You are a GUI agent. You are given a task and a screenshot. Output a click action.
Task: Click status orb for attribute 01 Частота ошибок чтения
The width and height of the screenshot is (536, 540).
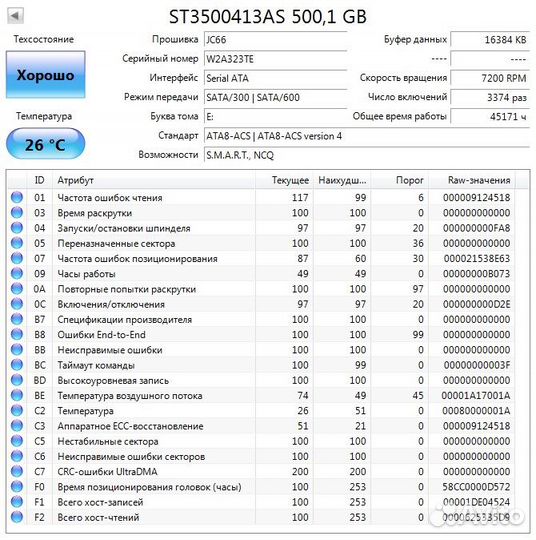coord(17,197)
